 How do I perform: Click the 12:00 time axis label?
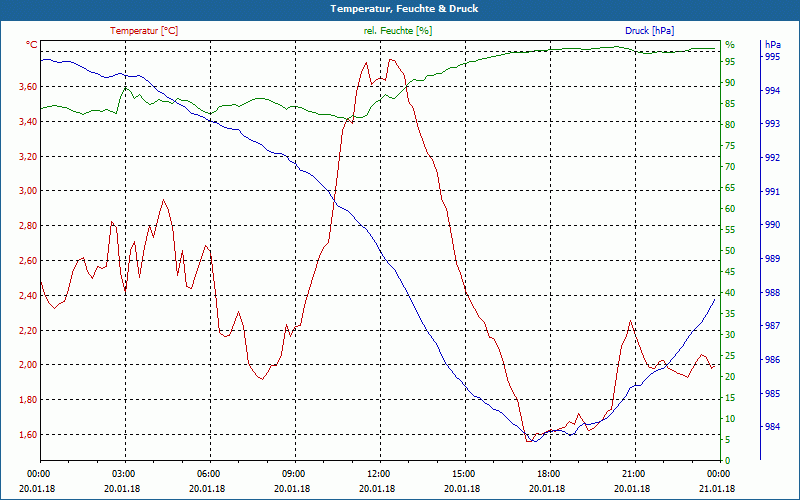pyautogui.click(x=379, y=473)
